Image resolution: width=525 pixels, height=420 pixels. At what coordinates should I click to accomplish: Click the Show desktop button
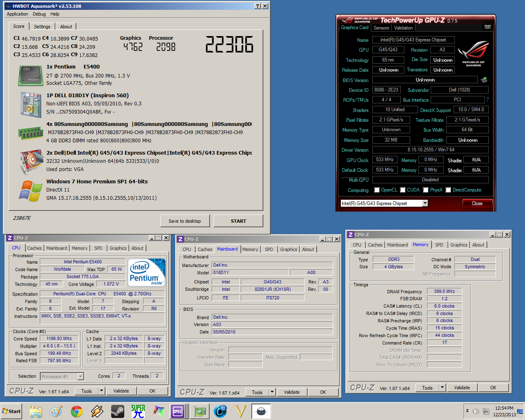[x=520, y=411]
